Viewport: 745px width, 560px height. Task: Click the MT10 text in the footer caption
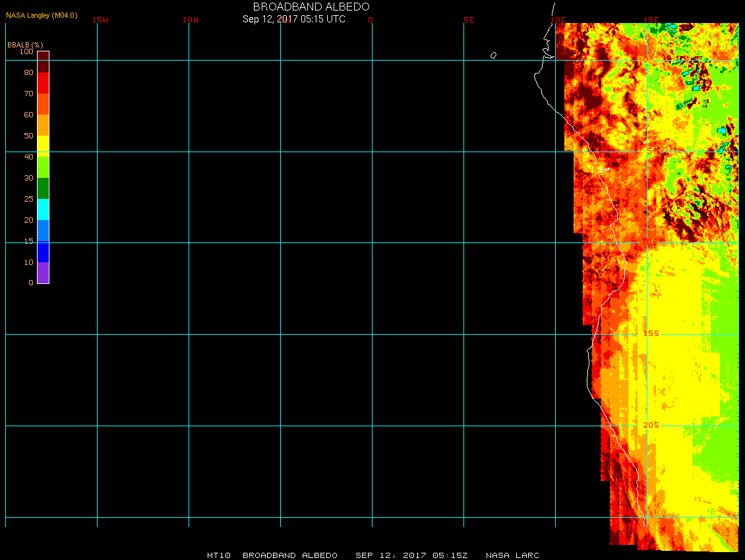point(218,555)
